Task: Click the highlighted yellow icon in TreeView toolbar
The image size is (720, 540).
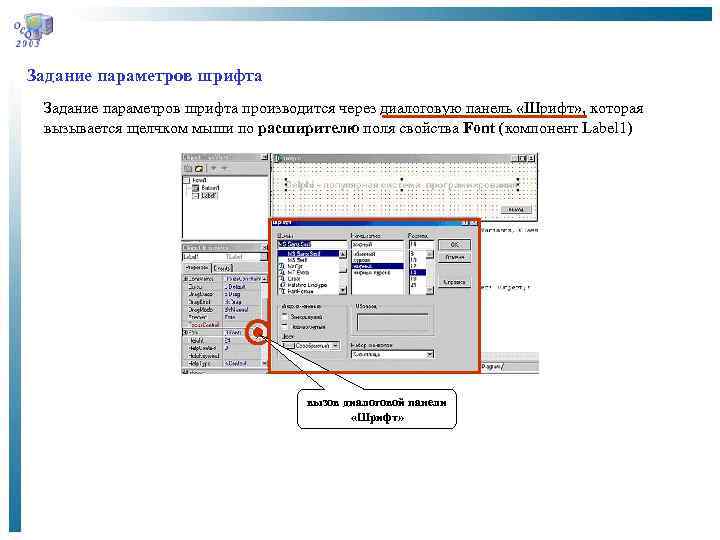Action: coord(199,169)
